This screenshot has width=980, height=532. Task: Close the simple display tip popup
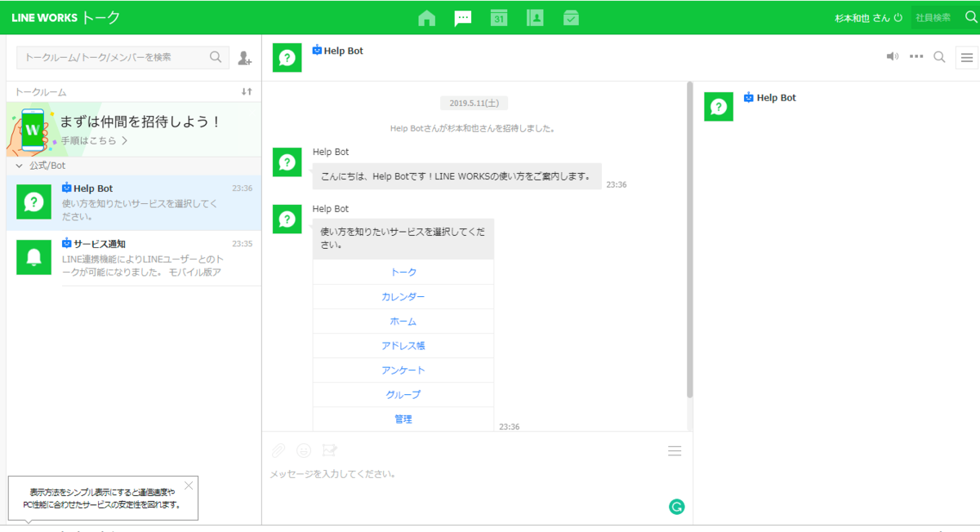click(x=189, y=485)
